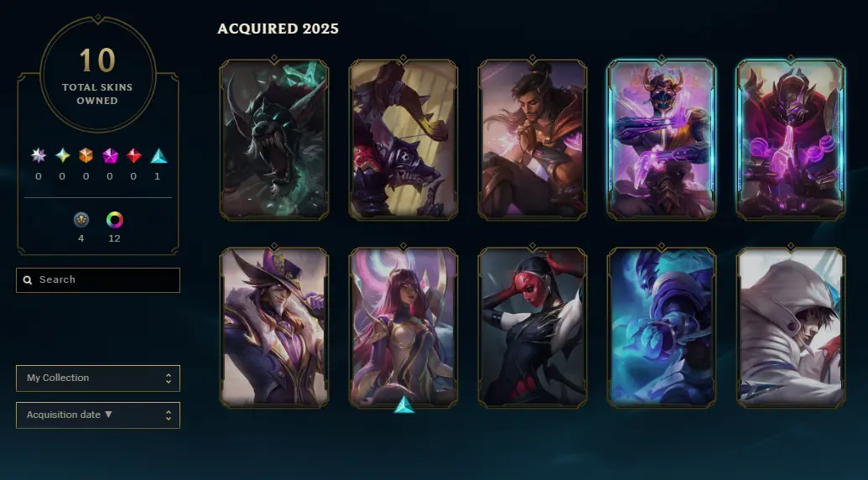The image size is (868, 480).
Task: Click into the Search skins field
Action: [98, 280]
